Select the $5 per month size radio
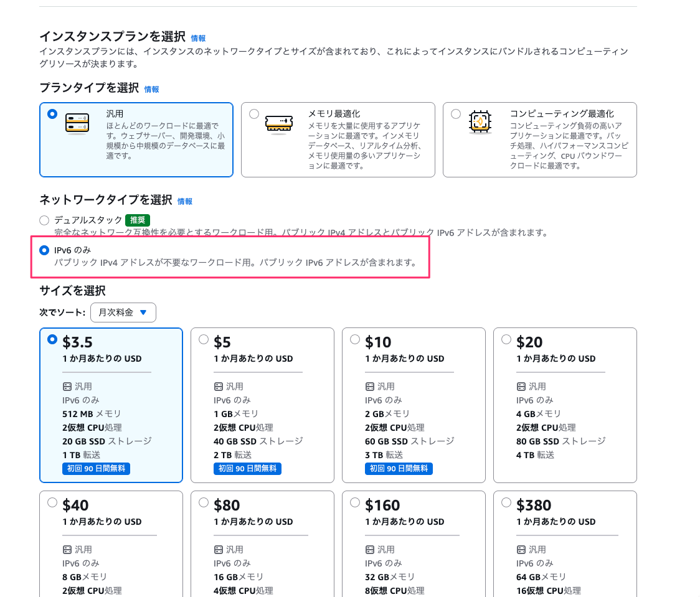Image resolution: width=700 pixels, height=597 pixels. point(204,339)
